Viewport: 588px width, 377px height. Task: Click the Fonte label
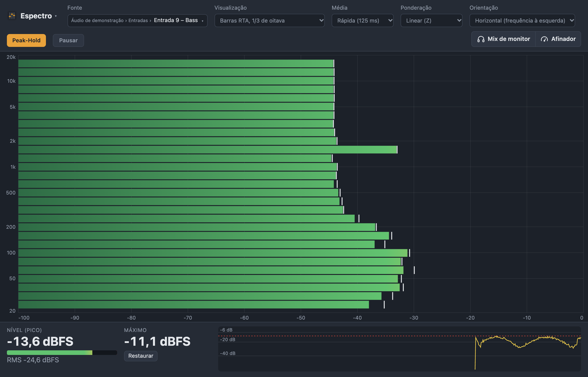pos(75,8)
